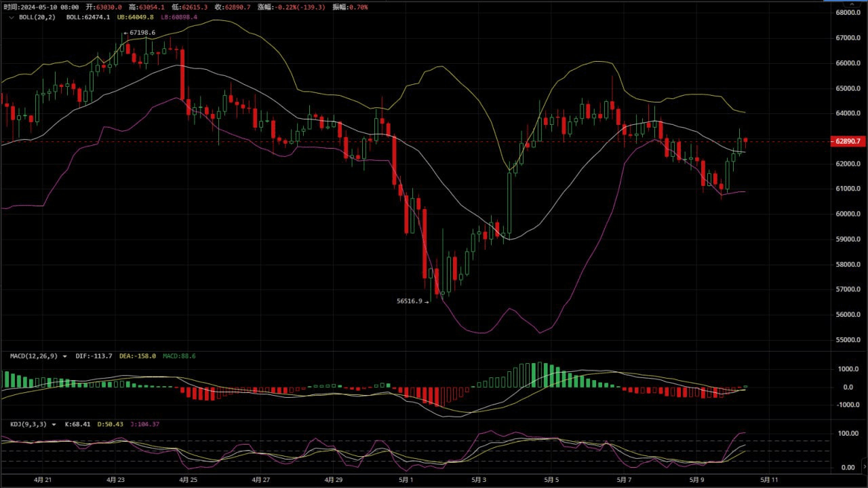Click the LB:60898.4 lower band value

coord(179,17)
